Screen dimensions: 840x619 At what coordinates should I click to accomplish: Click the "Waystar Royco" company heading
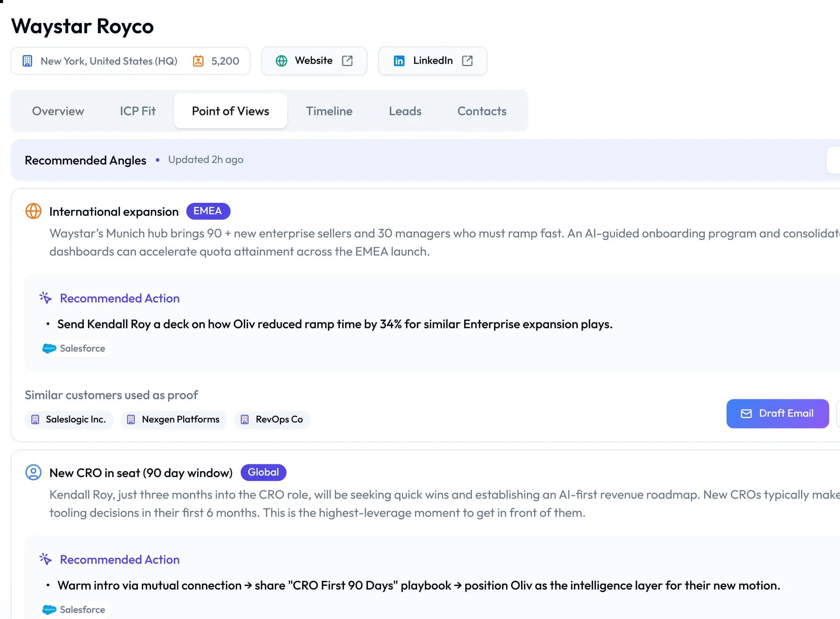click(x=82, y=26)
